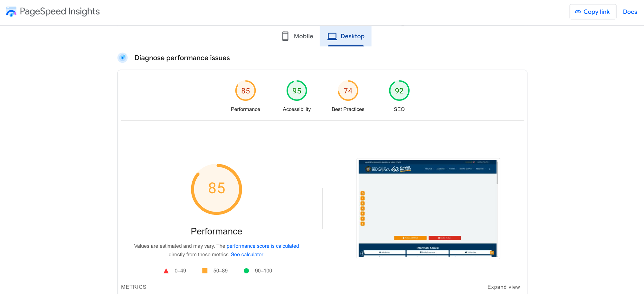Click the Diagnose performance issues radar icon
Viewport: 644px width, 294px height.
[122, 58]
